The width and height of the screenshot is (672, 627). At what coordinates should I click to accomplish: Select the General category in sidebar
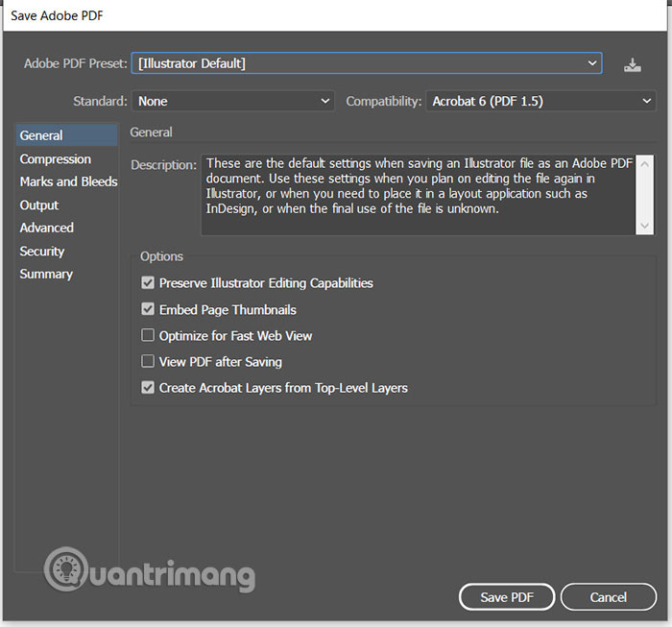point(67,135)
